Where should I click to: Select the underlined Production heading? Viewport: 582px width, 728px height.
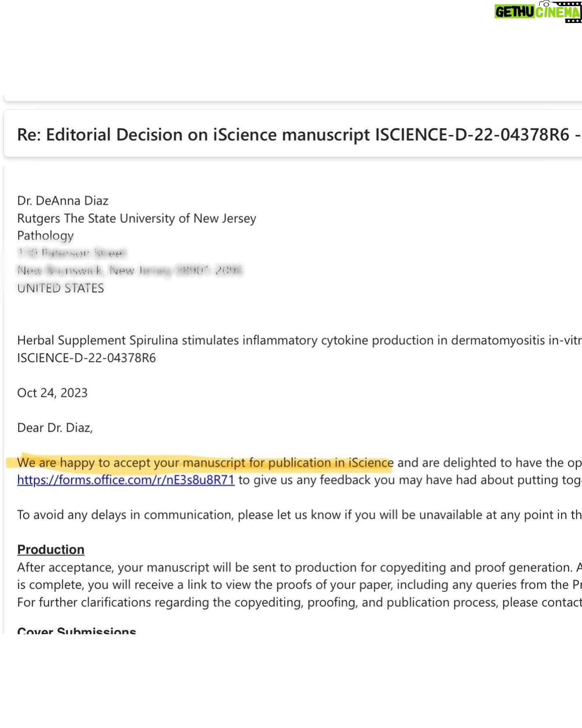[x=51, y=550]
